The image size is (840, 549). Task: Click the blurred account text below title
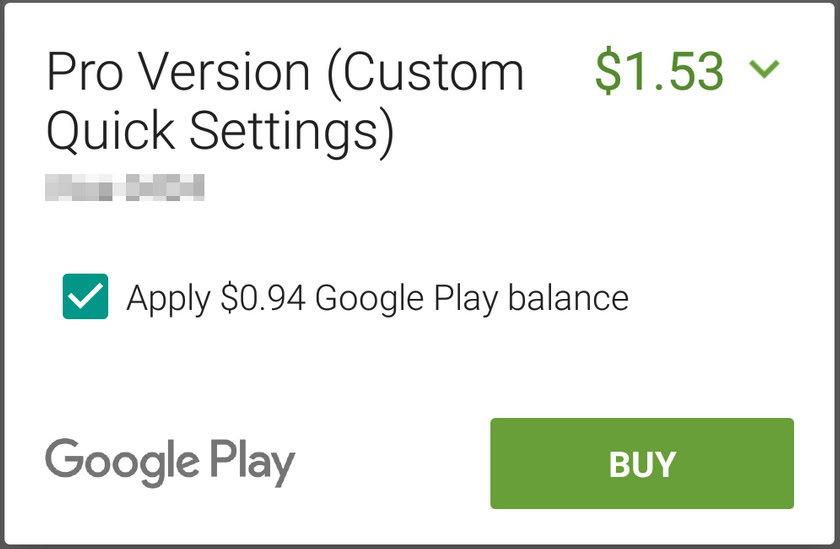(125, 186)
